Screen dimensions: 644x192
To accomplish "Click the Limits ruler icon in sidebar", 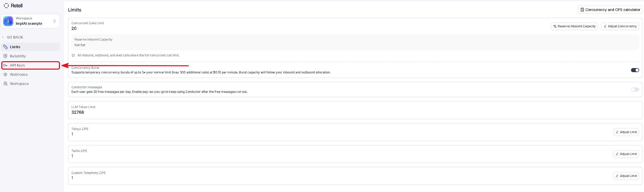I will (5, 47).
